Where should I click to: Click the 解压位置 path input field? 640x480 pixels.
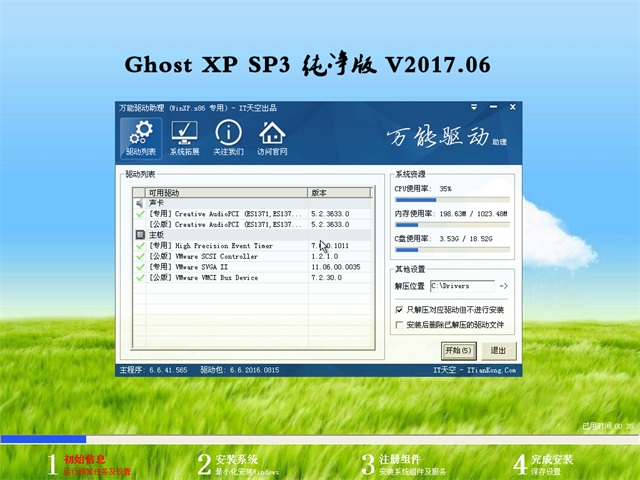[x=462, y=286]
